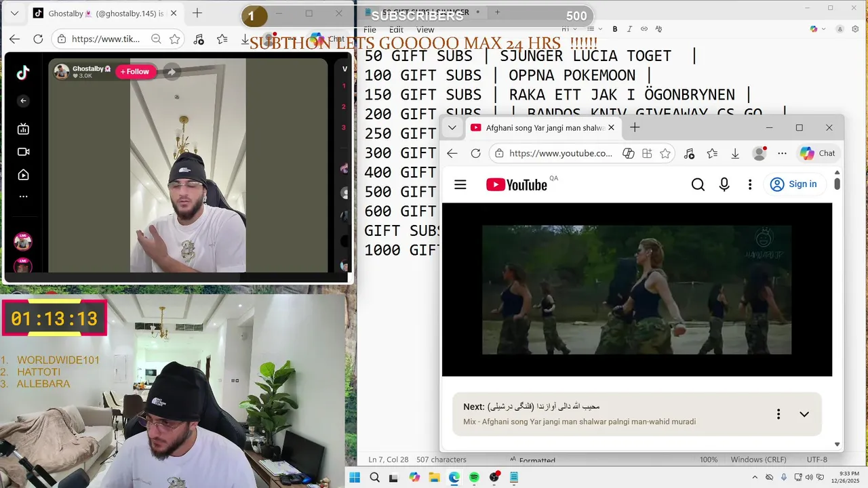868x488 pixels.
Task: Open the TikTok LIVE TV sidebar icon
Action: point(23,129)
